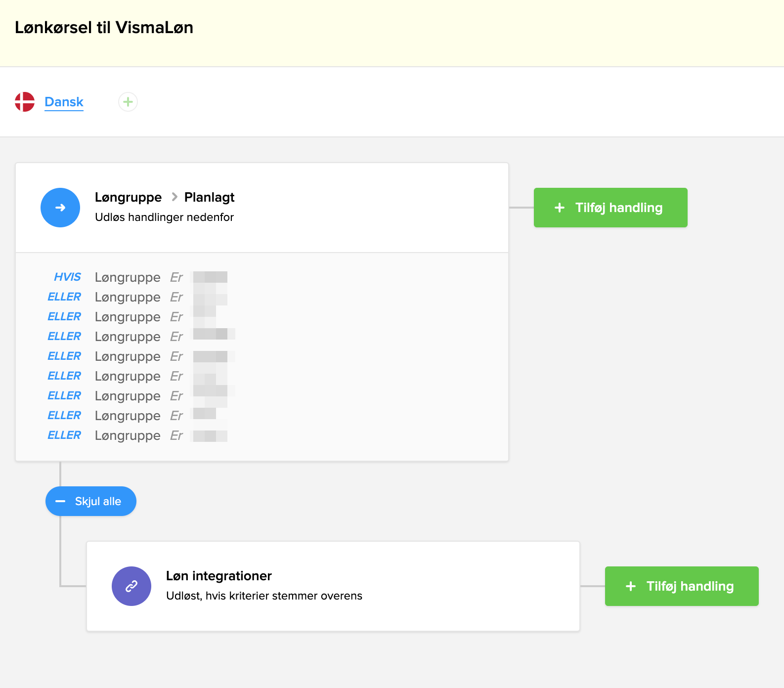Viewport: 784px width, 688px height.
Task: Click the minus icon in Skjul alle
Action: [x=60, y=501]
